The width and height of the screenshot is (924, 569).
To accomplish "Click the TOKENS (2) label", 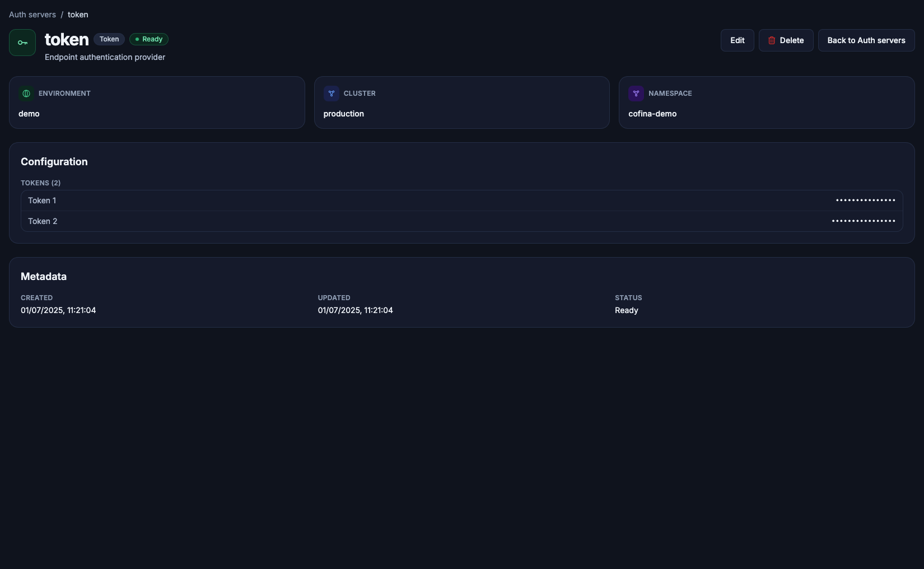I will (41, 183).
